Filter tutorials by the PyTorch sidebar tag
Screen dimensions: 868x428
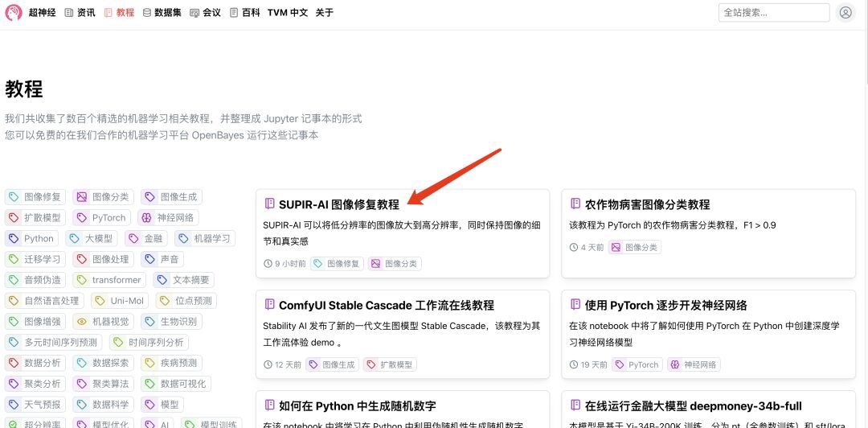tap(101, 217)
